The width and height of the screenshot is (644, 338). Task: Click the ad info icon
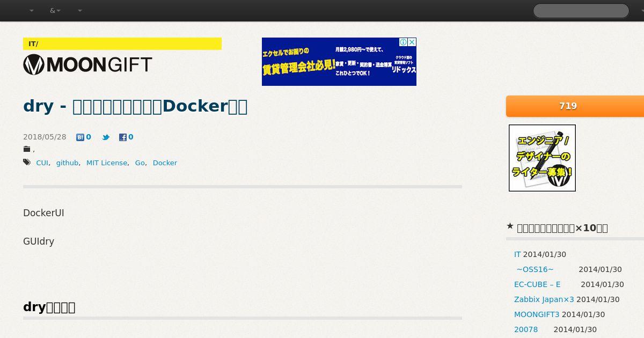tap(403, 42)
